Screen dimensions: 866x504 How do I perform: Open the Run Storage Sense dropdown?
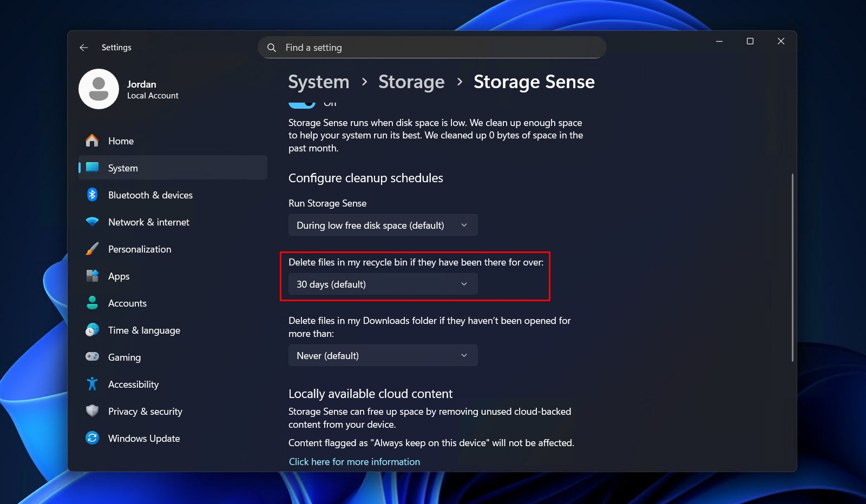pos(383,225)
